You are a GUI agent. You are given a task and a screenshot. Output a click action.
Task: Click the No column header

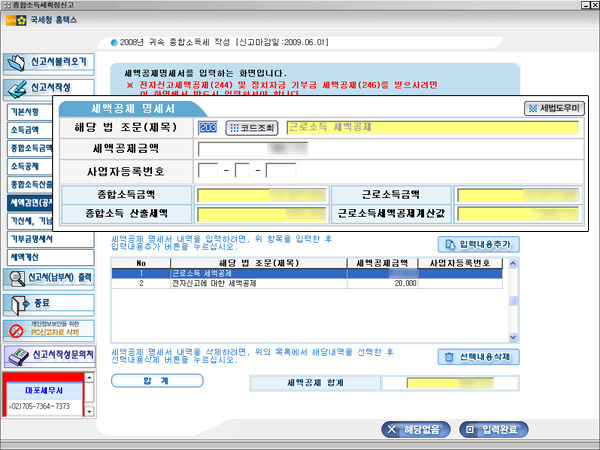(x=141, y=263)
